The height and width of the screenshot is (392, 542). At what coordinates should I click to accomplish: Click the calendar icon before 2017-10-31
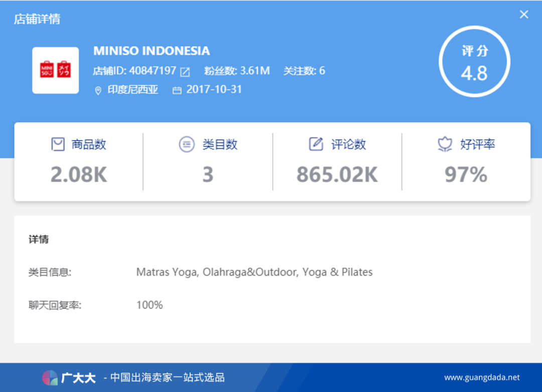[177, 90]
